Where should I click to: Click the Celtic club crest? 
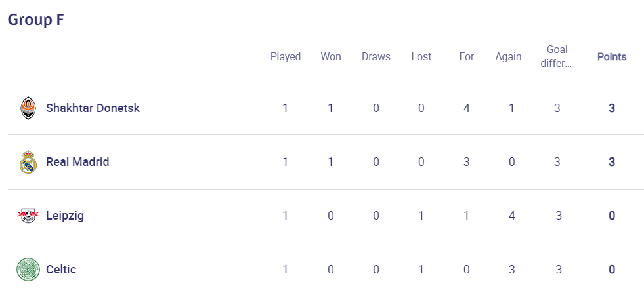(x=28, y=270)
